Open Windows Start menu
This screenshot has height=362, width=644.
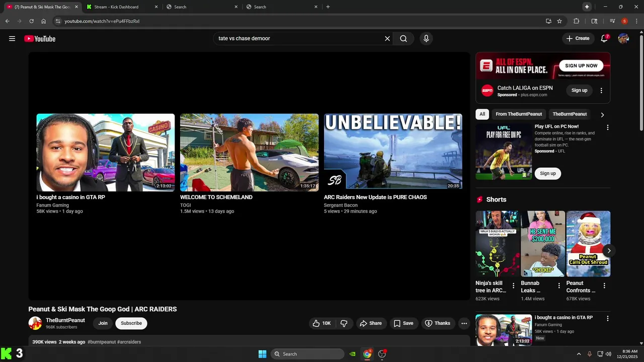[x=262, y=354]
